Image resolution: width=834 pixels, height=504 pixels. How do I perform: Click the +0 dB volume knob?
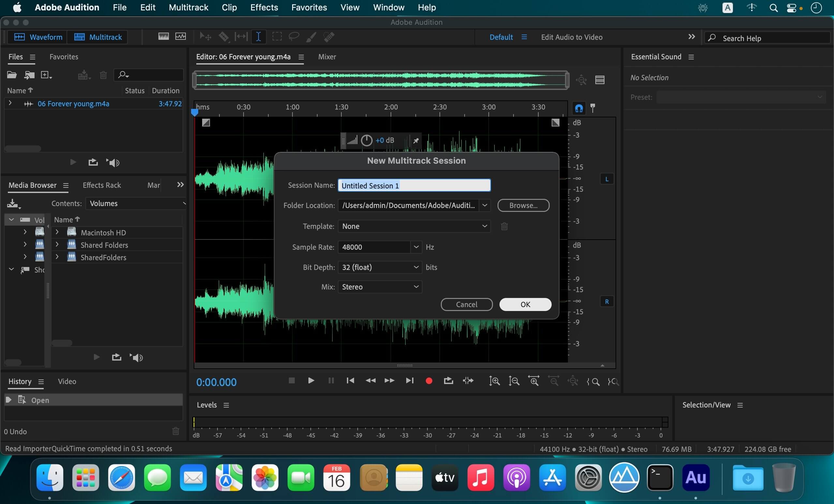[366, 141]
